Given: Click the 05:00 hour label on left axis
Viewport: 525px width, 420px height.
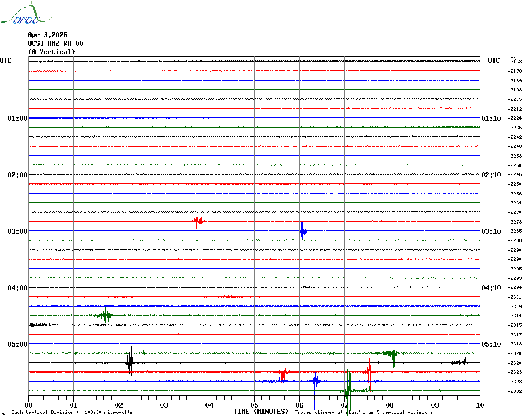Looking at the screenshot, I should (x=17, y=344).
